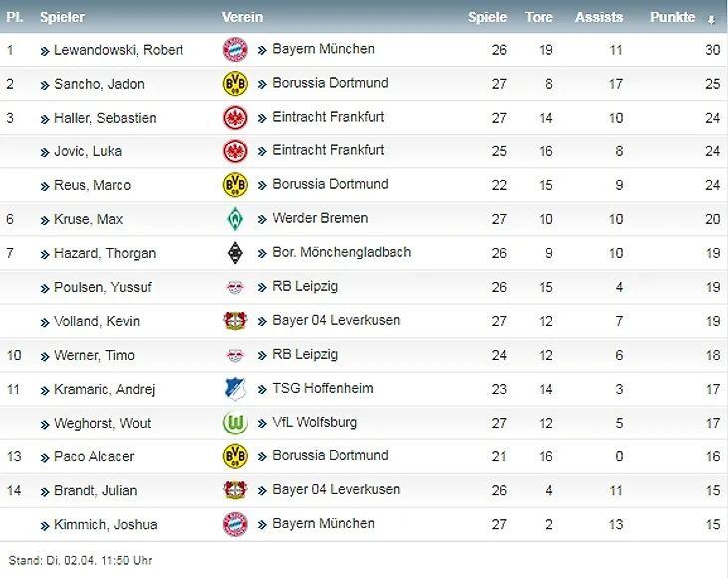Click the sort arrow next to Punkte
The image size is (728, 578).
pyautogui.click(x=711, y=18)
